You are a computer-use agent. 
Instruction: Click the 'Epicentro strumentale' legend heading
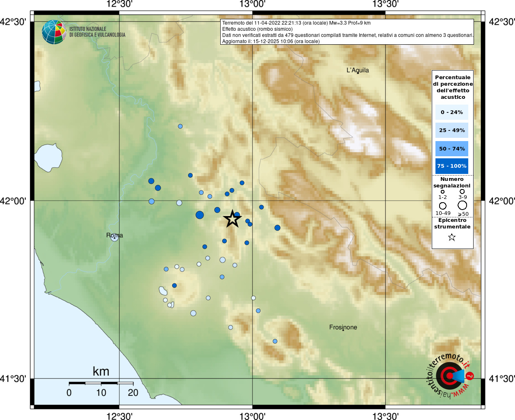point(452,224)
